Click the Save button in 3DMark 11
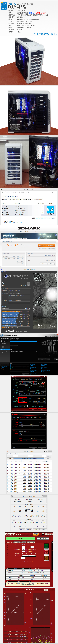58x644 pixels. 51,264
